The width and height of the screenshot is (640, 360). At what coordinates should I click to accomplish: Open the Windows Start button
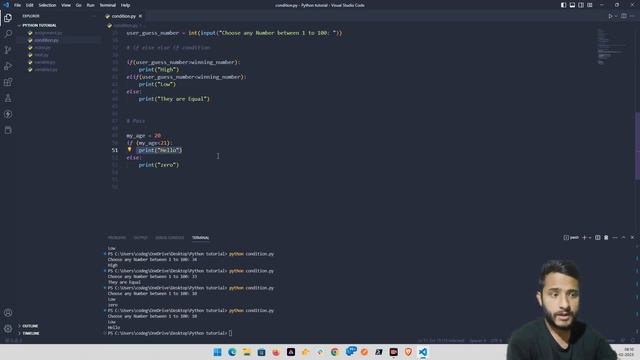218,352
